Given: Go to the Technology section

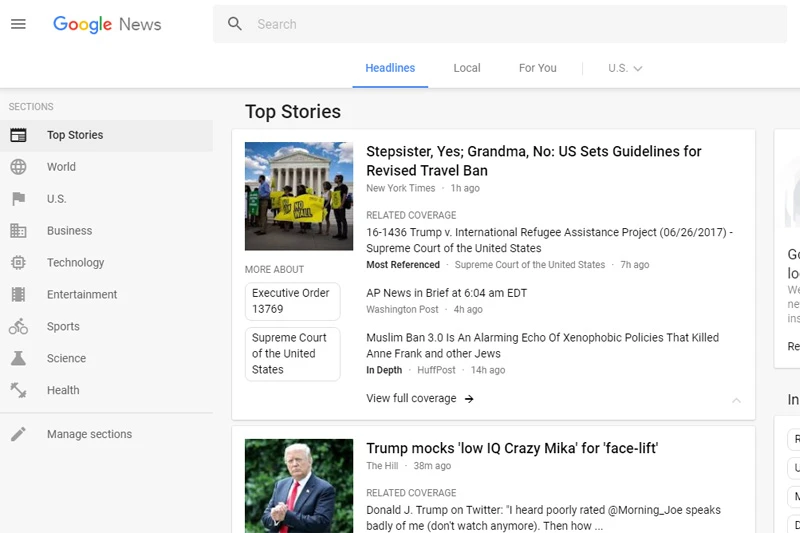Looking at the screenshot, I should pyautogui.click(x=107, y=263).
